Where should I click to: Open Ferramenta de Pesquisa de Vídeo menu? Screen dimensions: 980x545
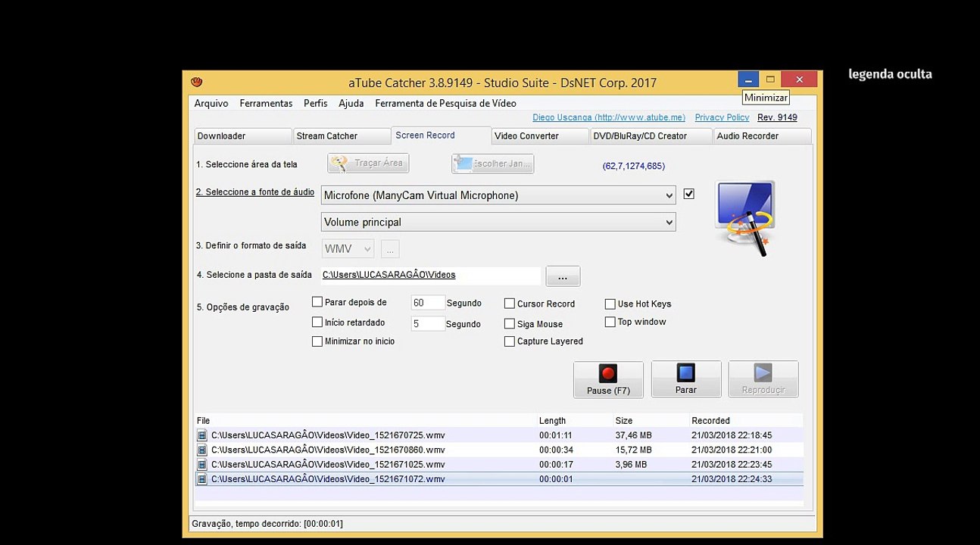click(x=445, y=104)
